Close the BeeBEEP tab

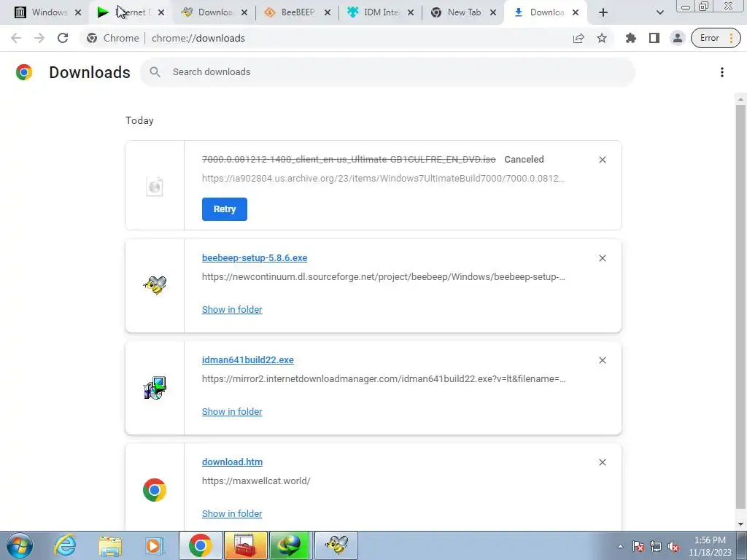coord(328,12)
